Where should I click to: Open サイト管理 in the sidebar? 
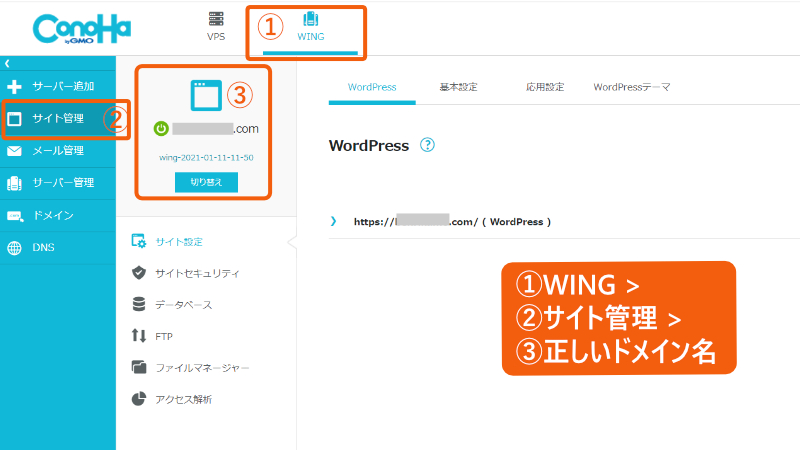coord(58,119)
